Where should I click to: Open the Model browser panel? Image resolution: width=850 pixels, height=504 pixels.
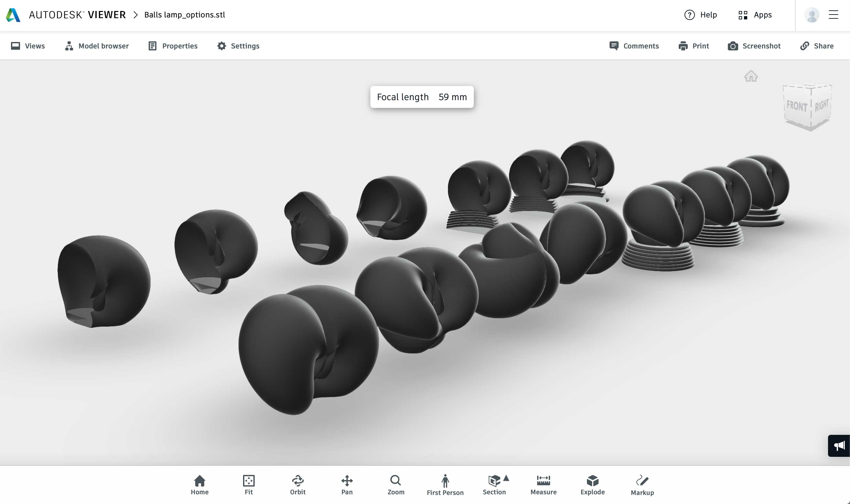(x=97, y=46)
